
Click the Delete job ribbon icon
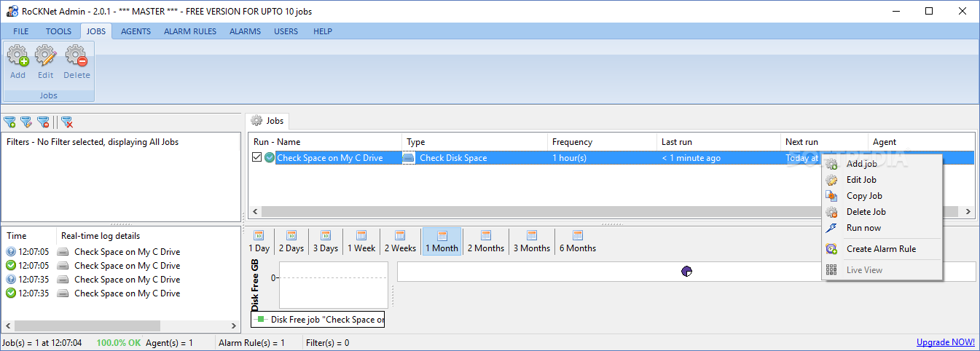pyautogui.click(x=77, y=62)
